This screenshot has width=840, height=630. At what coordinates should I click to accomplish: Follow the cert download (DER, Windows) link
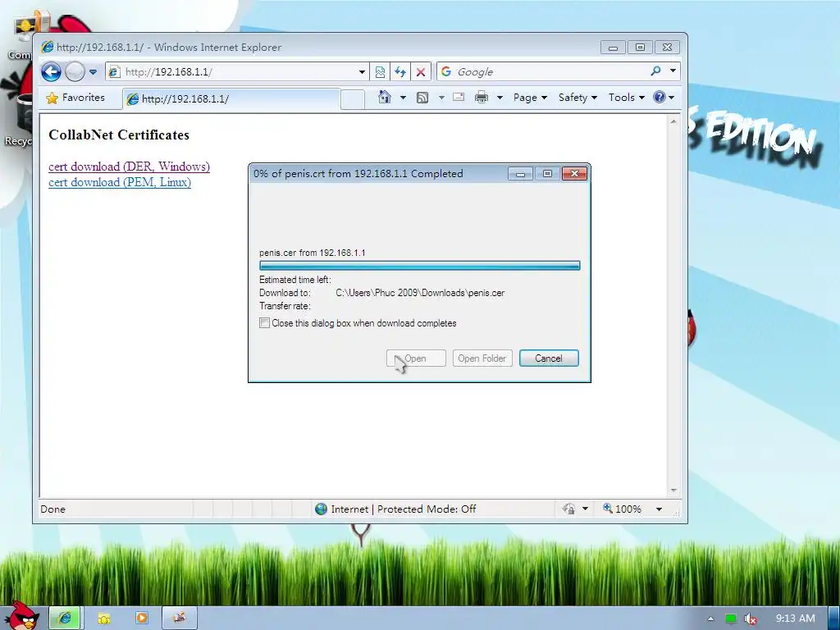(x=129, y=167)
